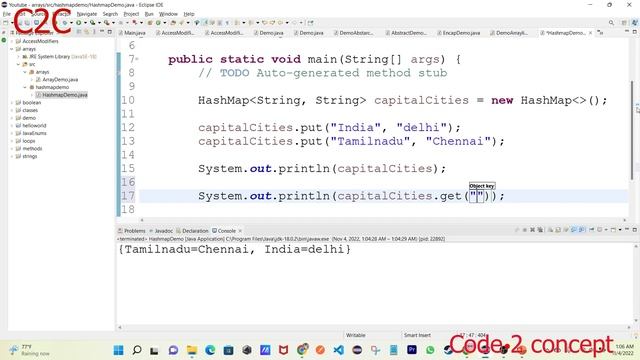Click the Smart Insert status bar entry

(417, 335)
